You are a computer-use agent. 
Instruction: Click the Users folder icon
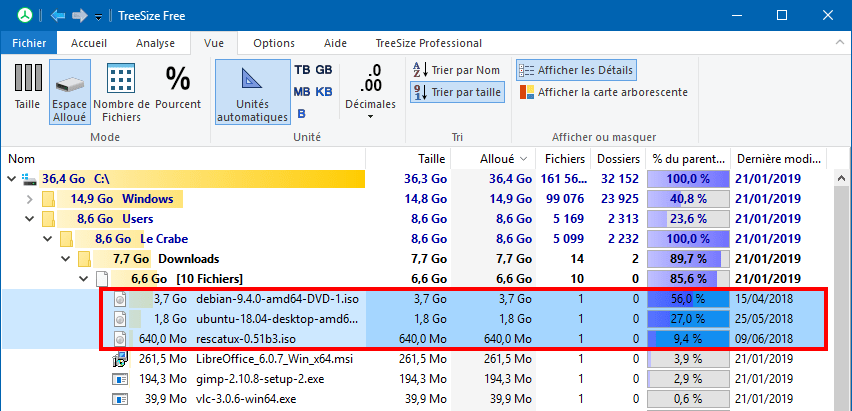point(49,219)
